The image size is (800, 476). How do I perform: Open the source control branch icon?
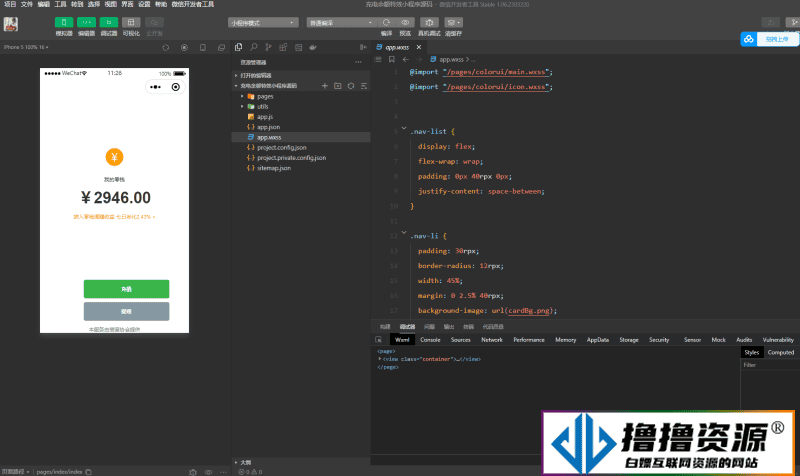[x=268, y=47]
